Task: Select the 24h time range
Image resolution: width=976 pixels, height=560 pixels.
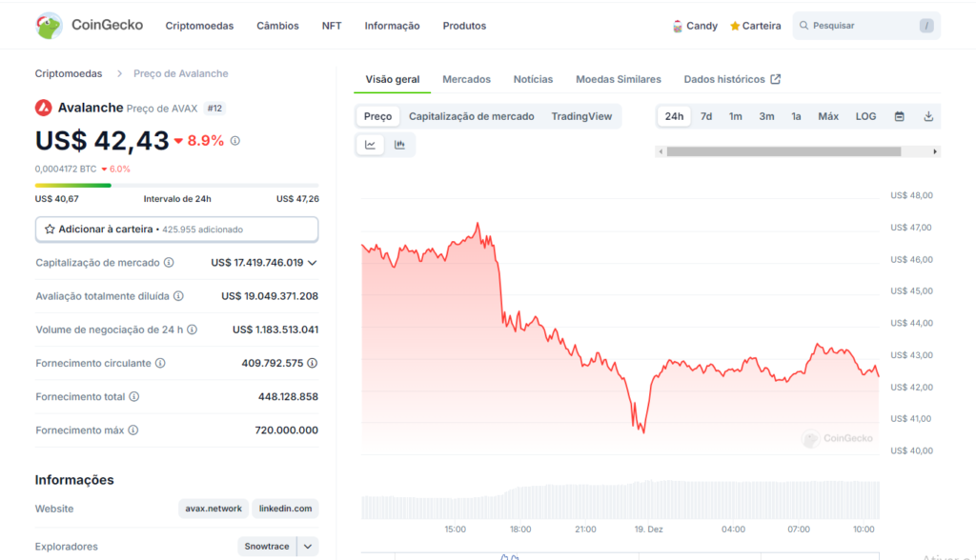Action: [x=674, y=116]
